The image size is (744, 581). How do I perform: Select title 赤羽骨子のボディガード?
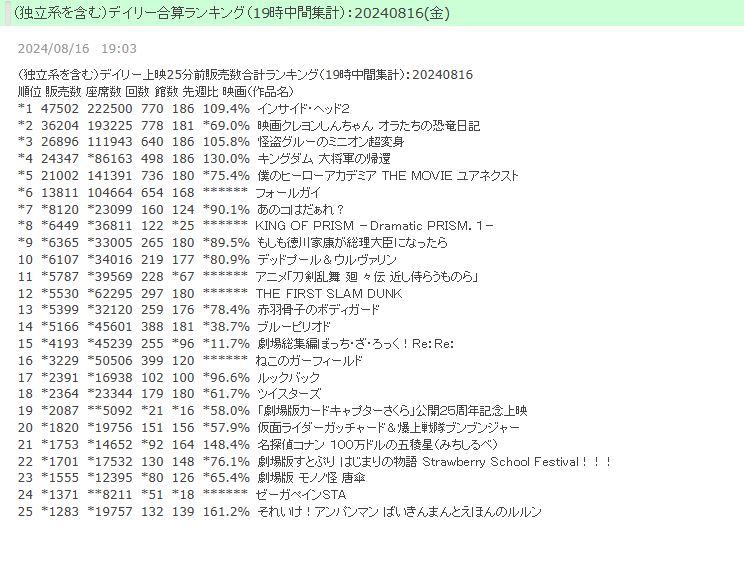(318, 309)
